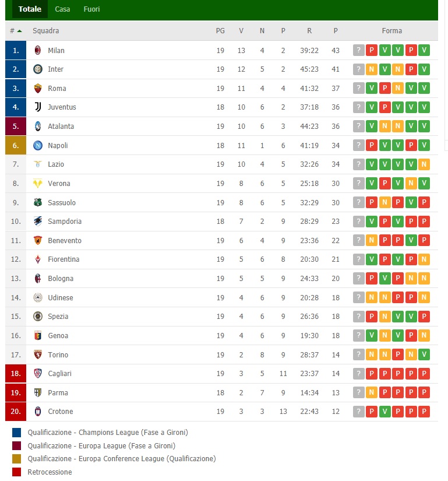The height and width of the screenshot is (481, 448).
Task: Click Milan's latest green V form badge
Action: 424,50
